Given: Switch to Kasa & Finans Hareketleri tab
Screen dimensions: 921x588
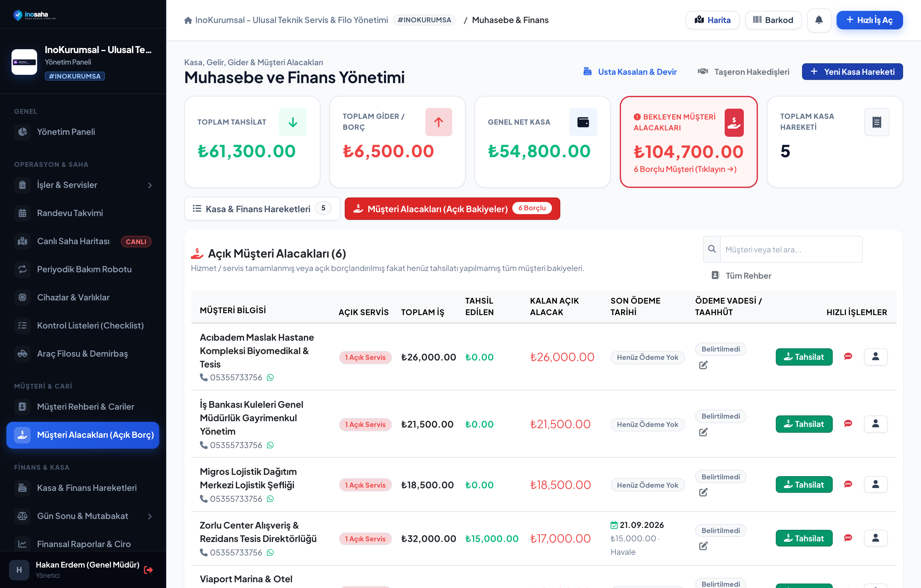Looking at the screenshot, I should click(262, 209).
